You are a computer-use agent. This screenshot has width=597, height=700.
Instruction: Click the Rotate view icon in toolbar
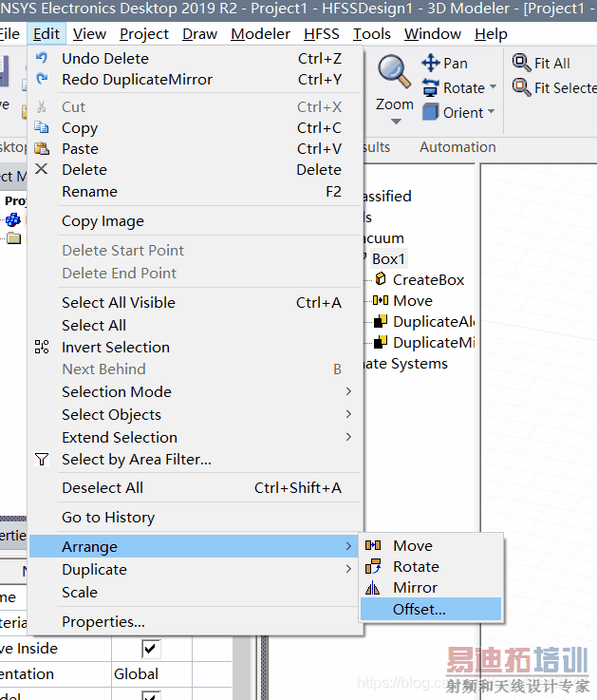click(x=431, y=87)
